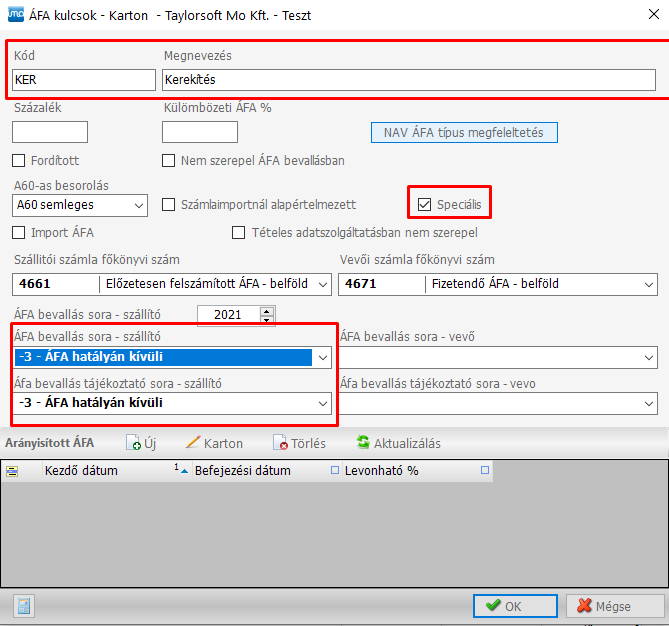
Task: Click the calculator icon at bottom left
Action: pyautogui.click(x=23, y=606)
